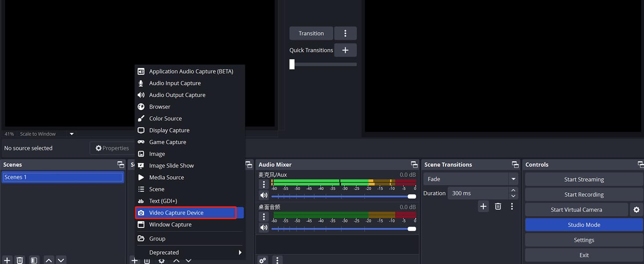Open Virtual Camera settings gear icon
This screenshot has width=644, height=264.
point(636,210)
